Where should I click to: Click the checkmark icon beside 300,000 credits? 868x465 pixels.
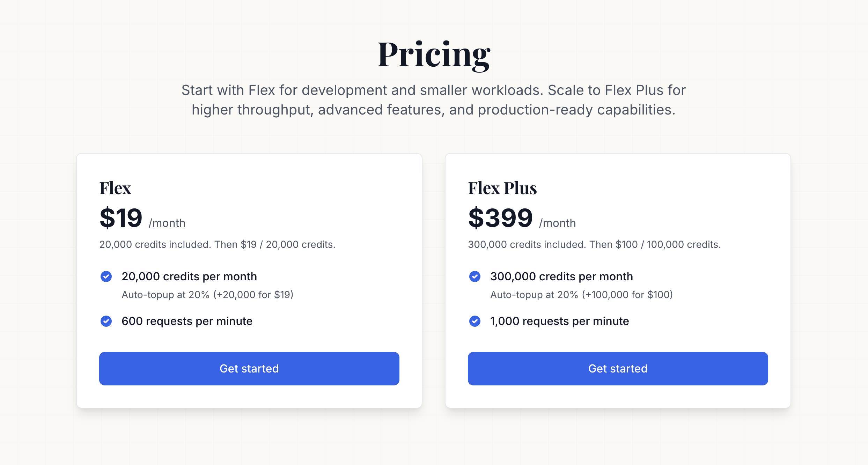[x=475, y=276]
